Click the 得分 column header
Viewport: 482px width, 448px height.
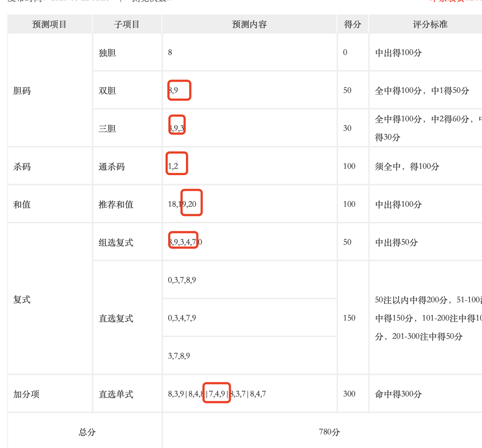click(353, 24)
